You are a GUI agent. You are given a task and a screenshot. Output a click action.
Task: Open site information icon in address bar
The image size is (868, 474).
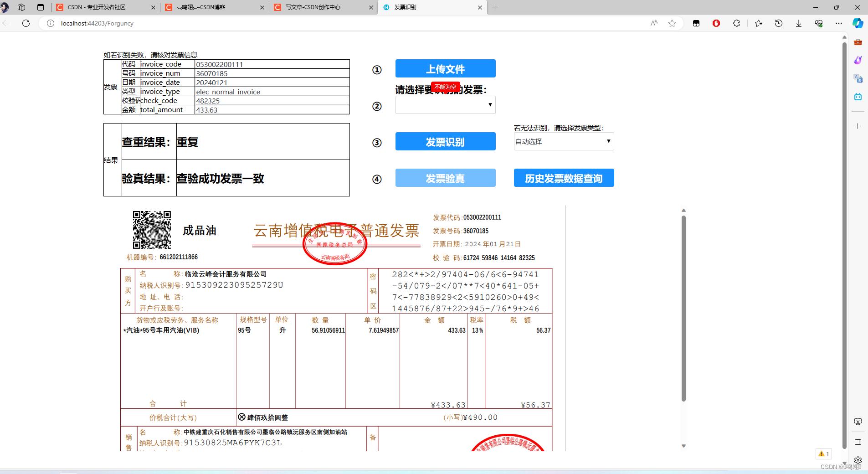click(x=51, y=23)
